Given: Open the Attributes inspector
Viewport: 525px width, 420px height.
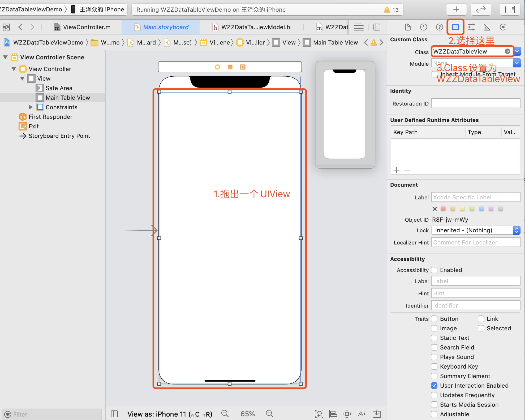Looking at the screenshot, I should 471,27.
